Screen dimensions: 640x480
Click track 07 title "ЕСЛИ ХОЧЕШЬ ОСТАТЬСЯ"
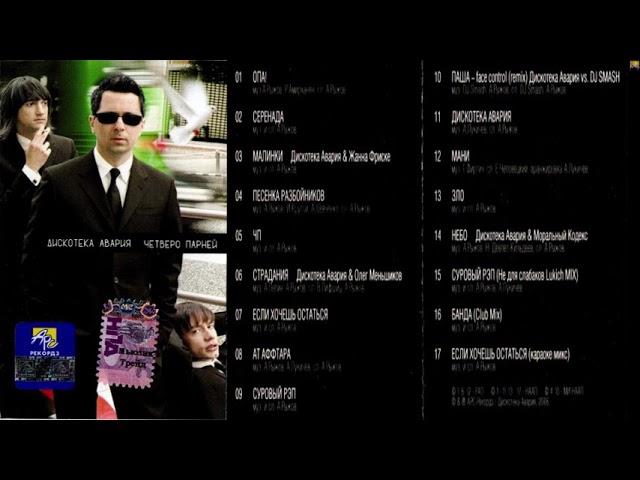tap(290, 315)
